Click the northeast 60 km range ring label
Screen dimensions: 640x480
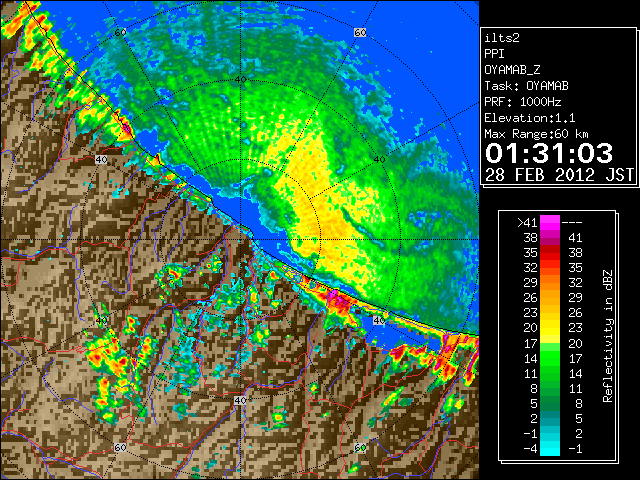point(360,32)
